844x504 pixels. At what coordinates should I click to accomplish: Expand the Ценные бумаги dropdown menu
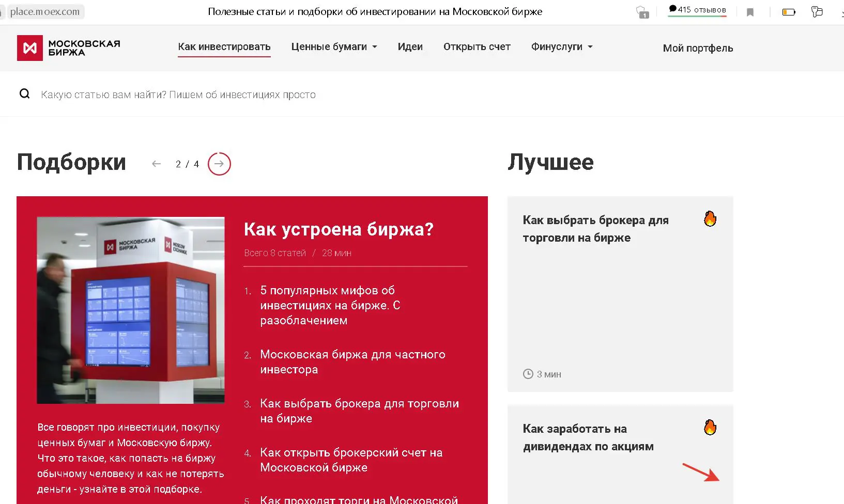pyautogui.click(x=334, y=47)
